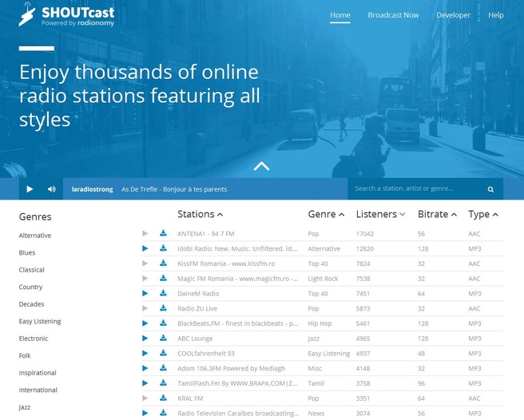Play COOLfahrenheit 93 station
524x420 pixels.
[145, 353]
